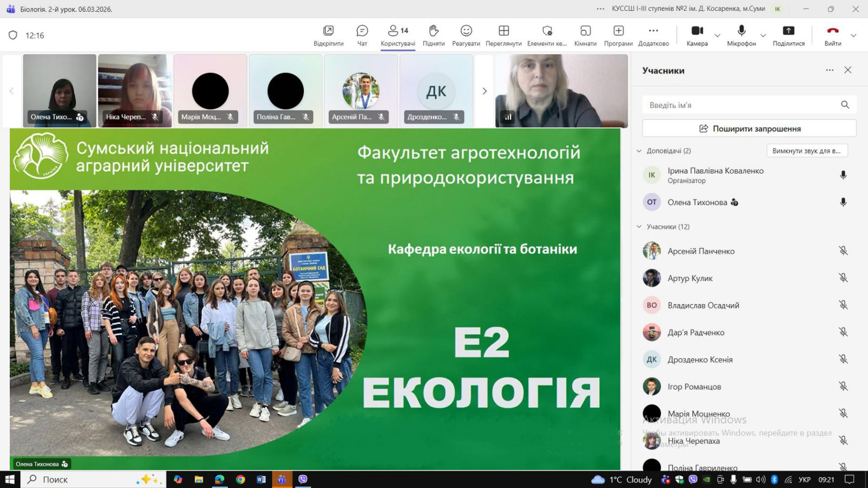Open the Rooms (Кімнати) icon
The image size is (868, 488).
click(585, 31)
